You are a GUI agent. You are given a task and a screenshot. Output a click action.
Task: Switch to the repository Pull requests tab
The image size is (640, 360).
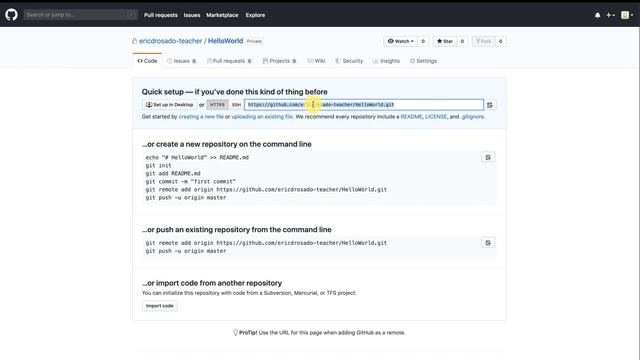pyautogui.click(x=229, y=61)
